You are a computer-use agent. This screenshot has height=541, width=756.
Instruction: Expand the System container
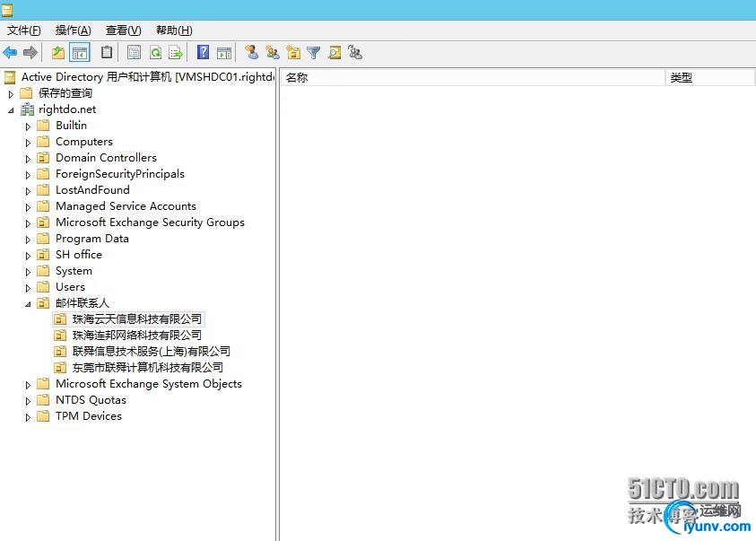click(28, 272)
